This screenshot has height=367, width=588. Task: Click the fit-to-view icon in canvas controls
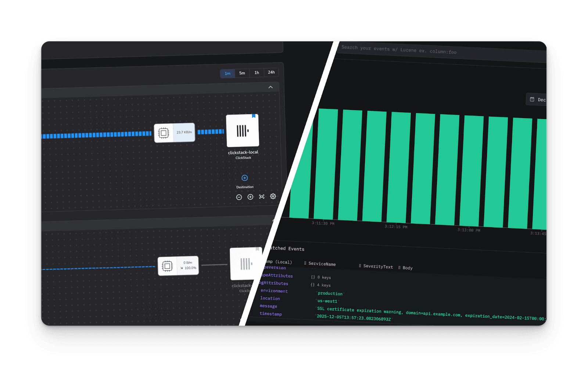pos(262,197)
